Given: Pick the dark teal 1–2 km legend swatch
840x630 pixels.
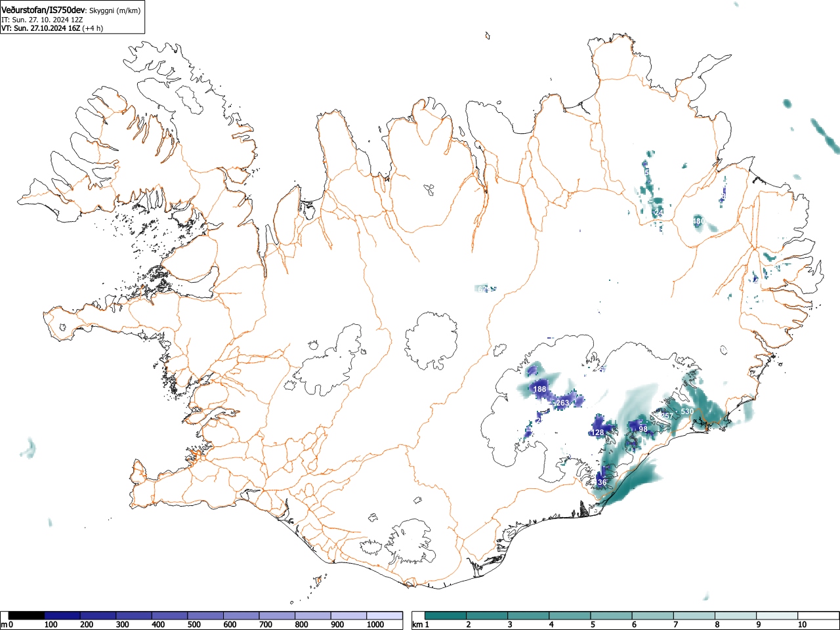Looking at the screenshot, I should tap(446, 616).
